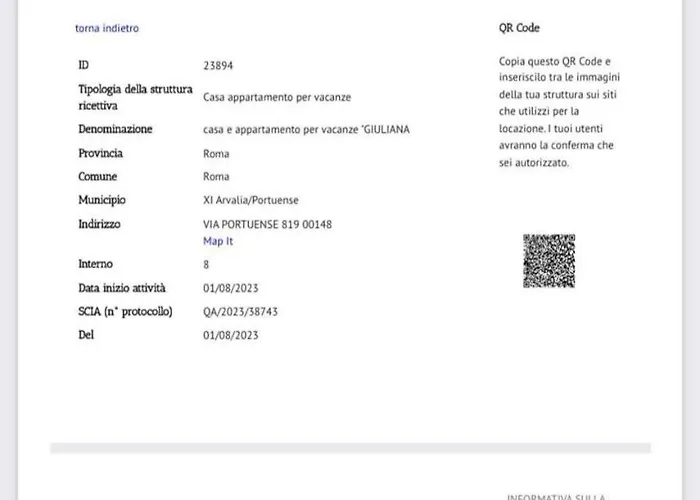Click the 'Del' date value
This screenshot has width=700, height=500.
pyautogui.click(x=230, y=336)
